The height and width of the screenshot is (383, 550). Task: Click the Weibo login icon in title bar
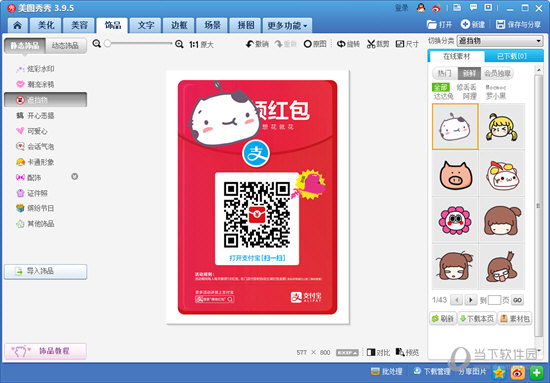click(436, 8)
